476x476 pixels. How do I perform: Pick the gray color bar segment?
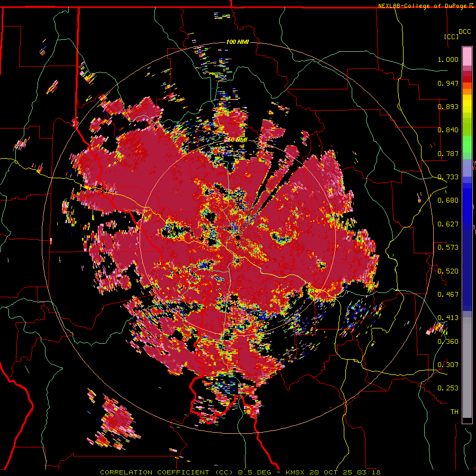tap(467, 368)
